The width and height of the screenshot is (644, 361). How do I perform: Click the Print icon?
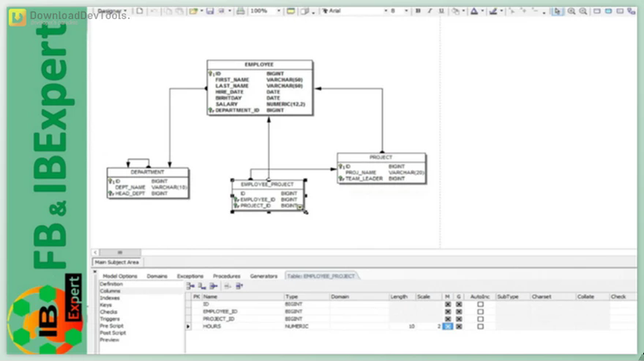tap(240, 11)
